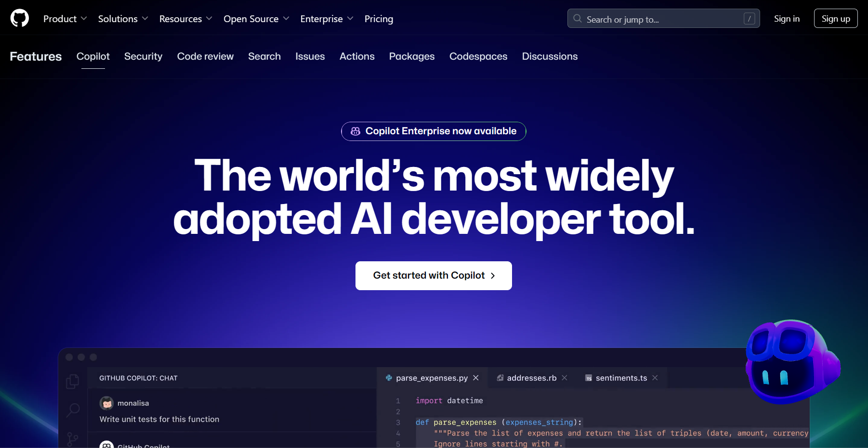Click the Sign up button
This screenshot has width=868, height=448.
pos(835,18)
